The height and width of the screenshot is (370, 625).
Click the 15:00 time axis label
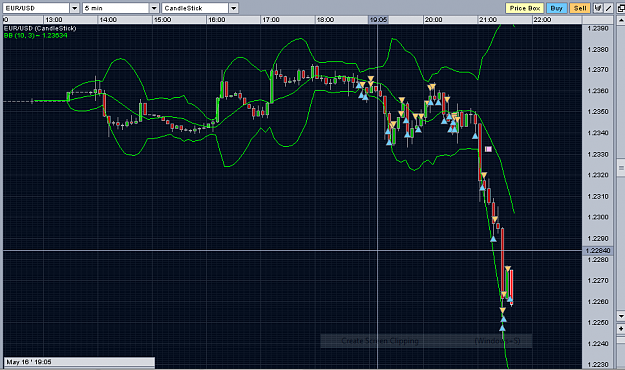click(x=162, y=20)
